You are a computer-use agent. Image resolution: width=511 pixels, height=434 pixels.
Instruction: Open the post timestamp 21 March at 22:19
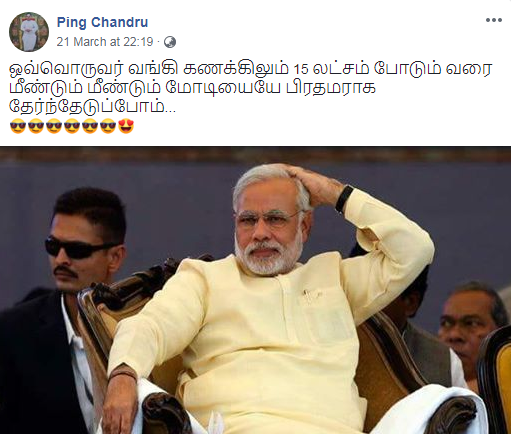tap(105, 42)
